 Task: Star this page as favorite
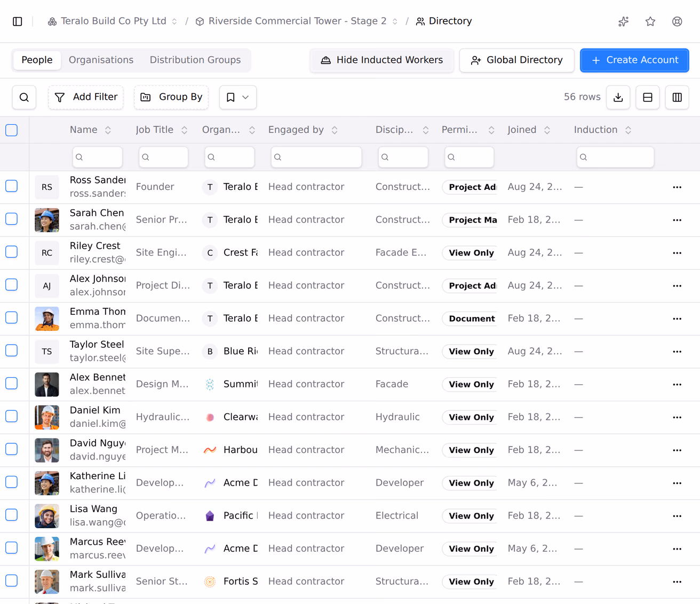tap(650, 21)
